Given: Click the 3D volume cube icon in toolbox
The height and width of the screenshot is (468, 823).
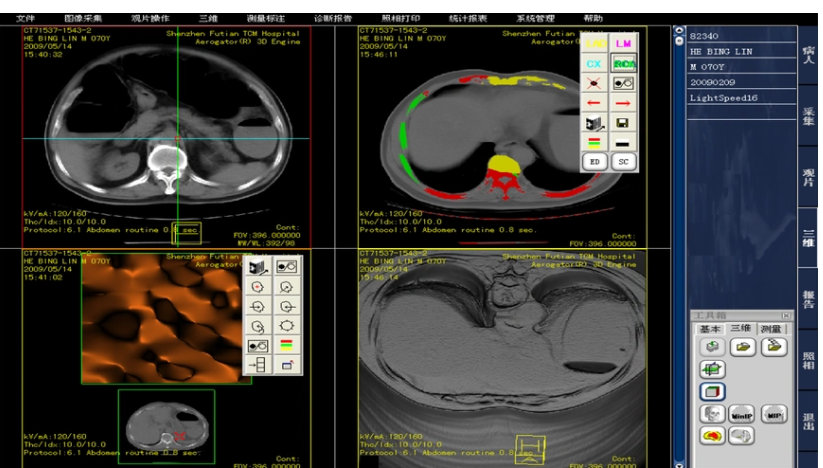Looking at the screenshot, I should (x=712, y=391).
